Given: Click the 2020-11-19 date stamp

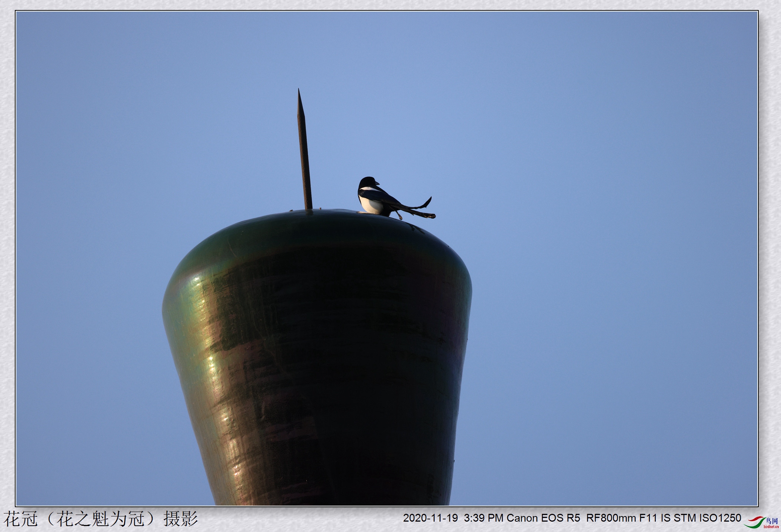Looking at the screenshot, I should pyautogui.click(x=430, y=518).
